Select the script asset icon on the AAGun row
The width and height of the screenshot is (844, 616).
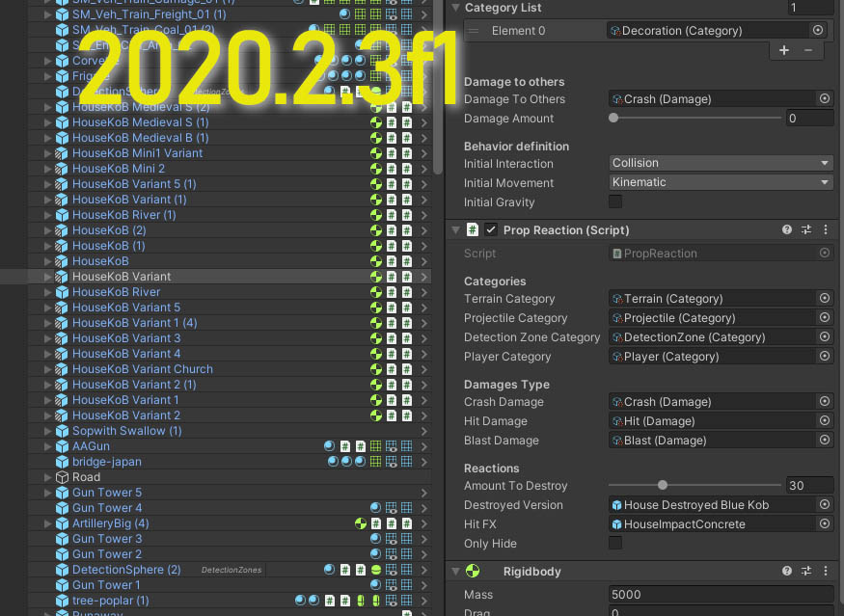(345, 446)
